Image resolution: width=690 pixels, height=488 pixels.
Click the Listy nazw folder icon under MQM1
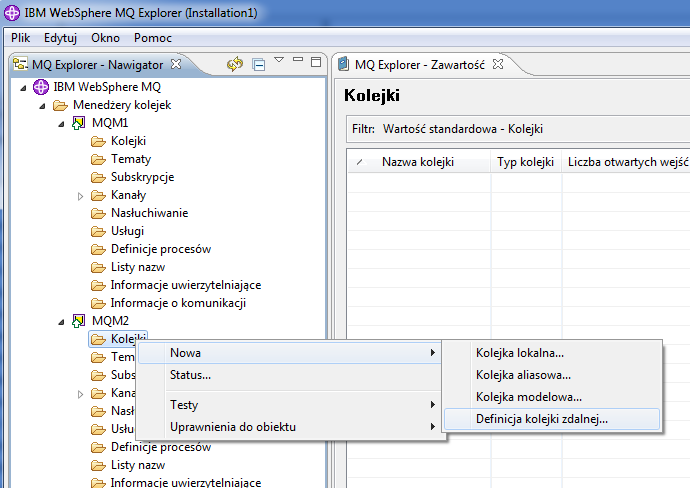98,268
